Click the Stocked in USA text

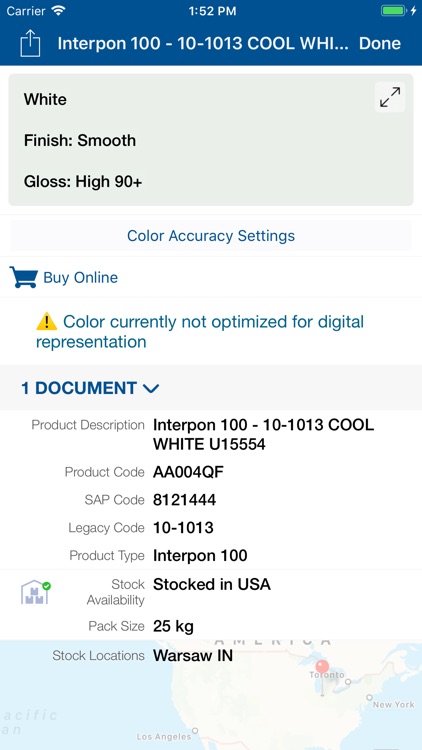point(212,584)
